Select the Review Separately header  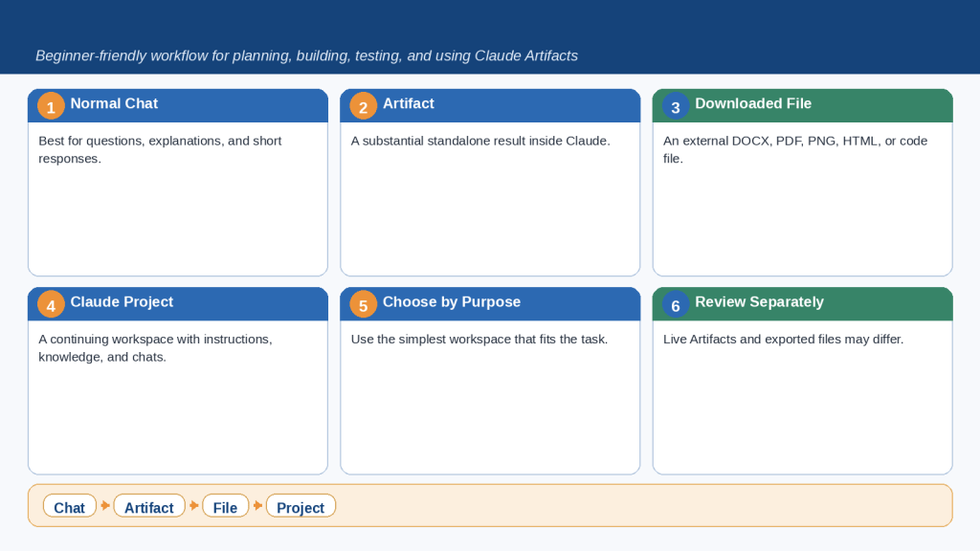(803, 304)
